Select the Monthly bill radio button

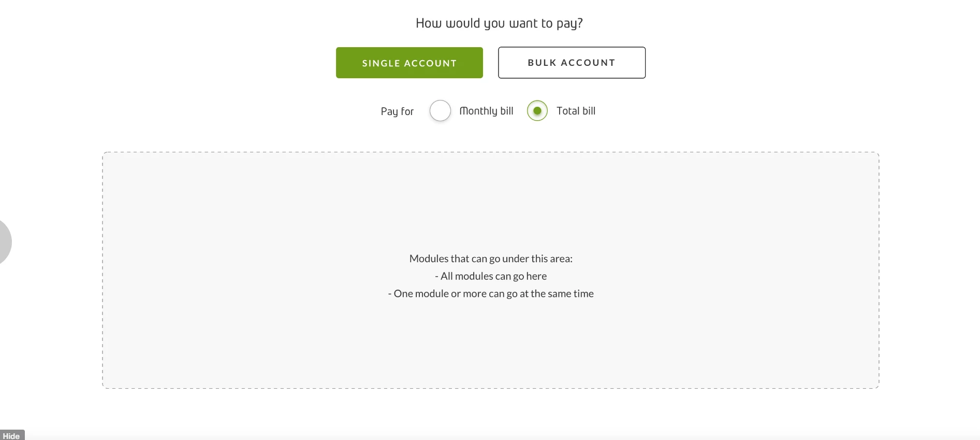[x=440, y=111]
